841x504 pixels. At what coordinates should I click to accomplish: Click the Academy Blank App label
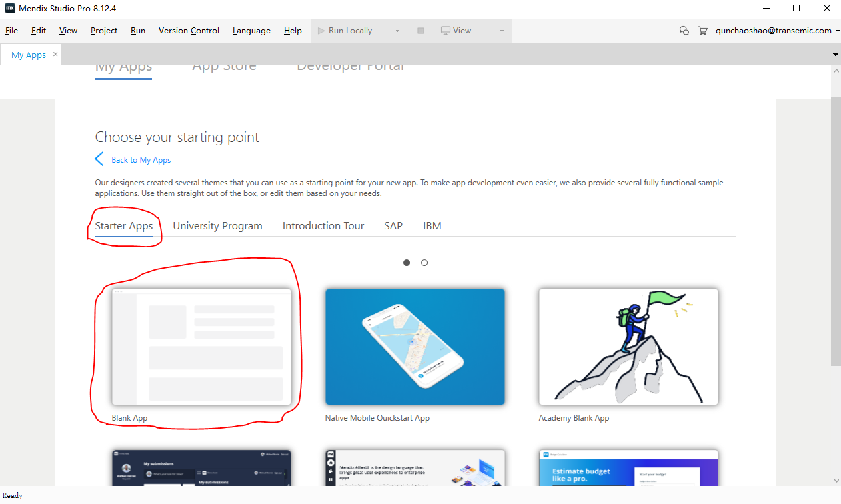click(574, 418)
